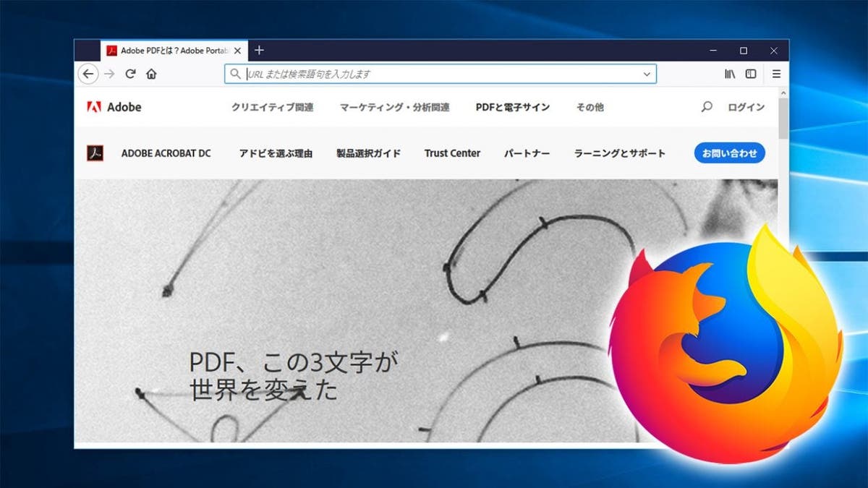Click the browser back arrow button

click(x=88, y=74)
